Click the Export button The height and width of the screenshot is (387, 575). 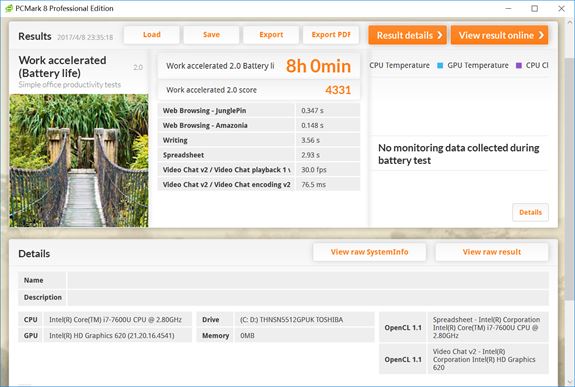[271, 35]
